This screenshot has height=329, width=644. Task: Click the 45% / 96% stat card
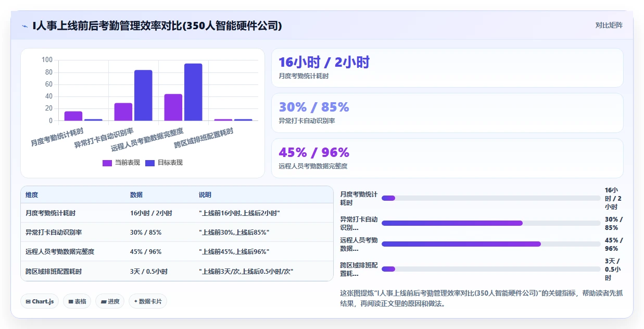pos(447,158)
